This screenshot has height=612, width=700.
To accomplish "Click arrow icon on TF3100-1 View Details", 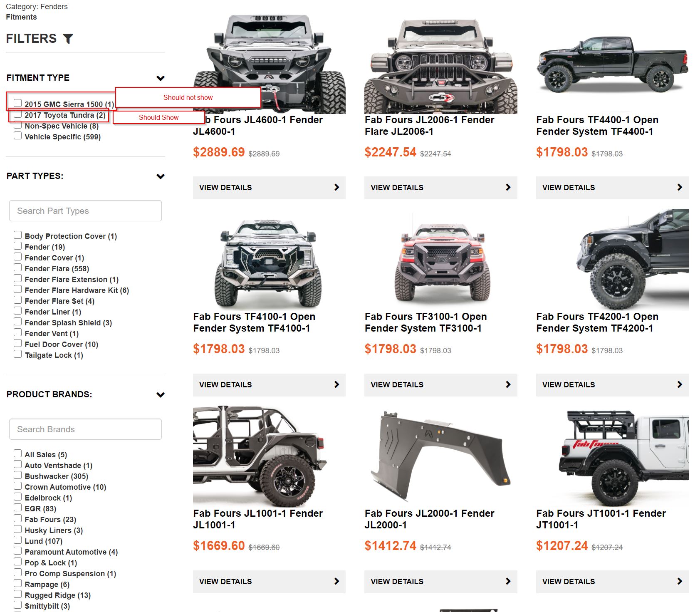I will click(508, 385).
